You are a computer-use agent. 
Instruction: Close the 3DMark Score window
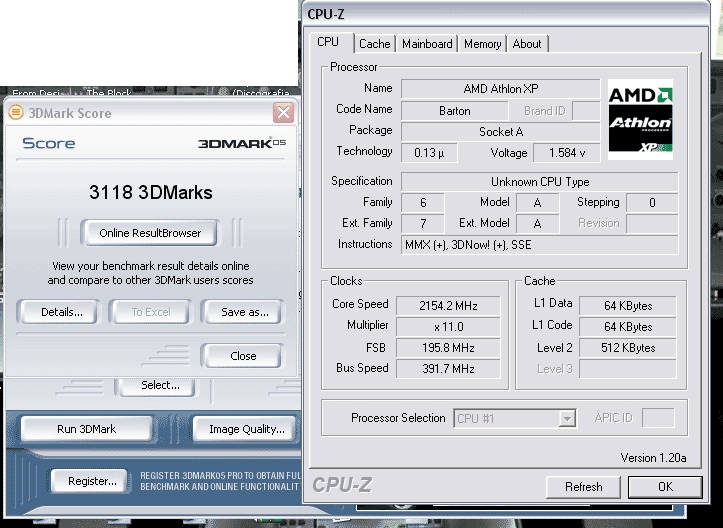[282, 113]
